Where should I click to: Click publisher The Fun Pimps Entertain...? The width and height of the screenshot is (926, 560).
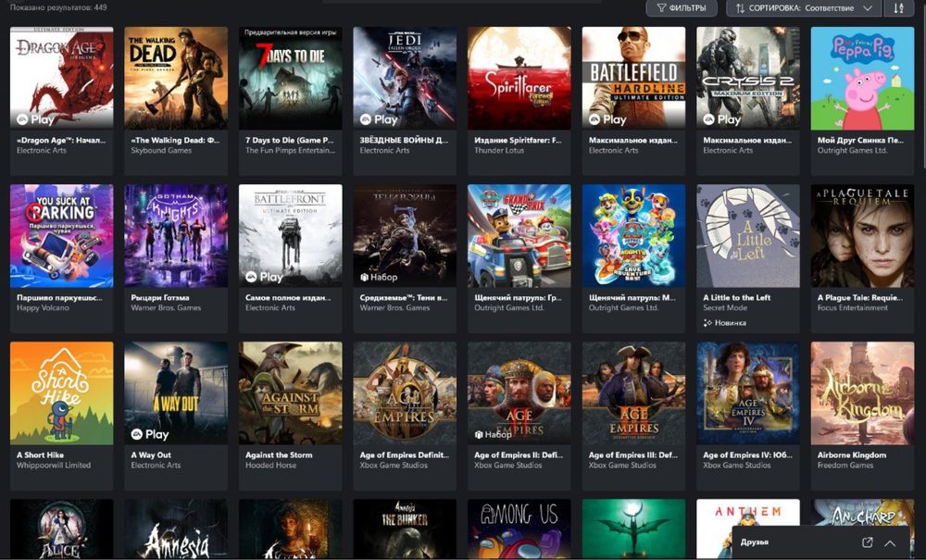[291, 151]
